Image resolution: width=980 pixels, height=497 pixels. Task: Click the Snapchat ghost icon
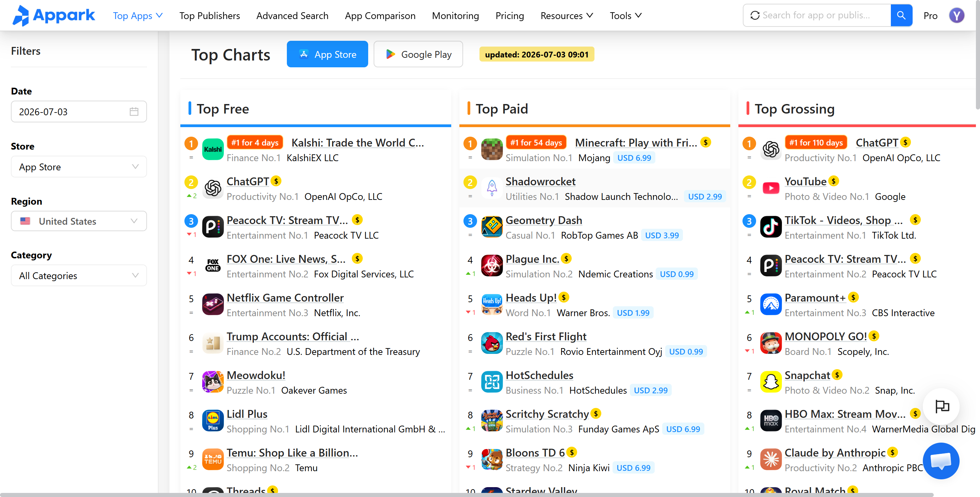[x=771, y=382]
